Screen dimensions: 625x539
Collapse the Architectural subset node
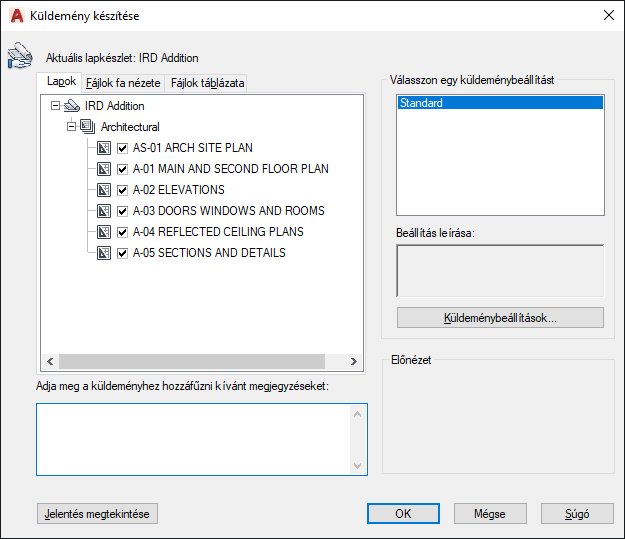[71, 127]
